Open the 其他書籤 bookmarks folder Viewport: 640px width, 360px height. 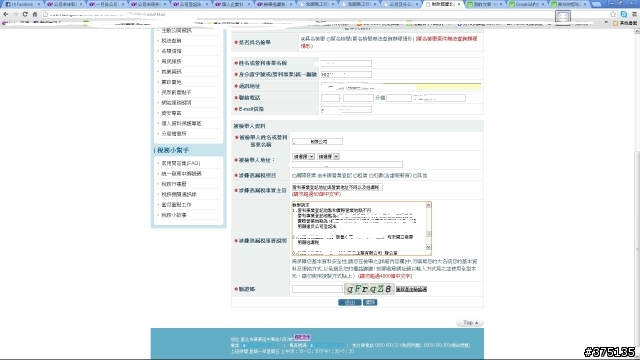(625, 23)
